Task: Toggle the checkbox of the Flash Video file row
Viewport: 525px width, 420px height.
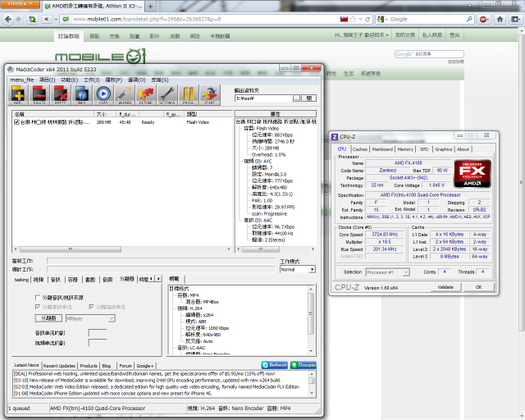Action: 16,122
